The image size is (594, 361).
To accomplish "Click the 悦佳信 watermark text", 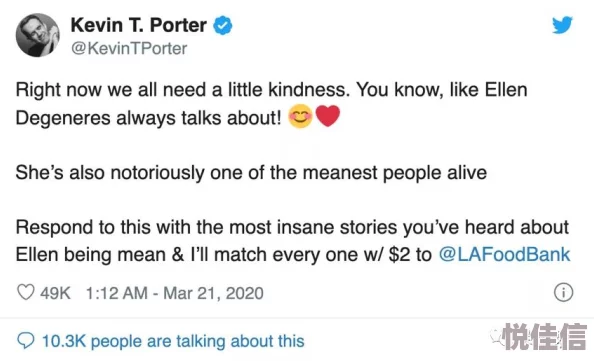I will point(544,336).
